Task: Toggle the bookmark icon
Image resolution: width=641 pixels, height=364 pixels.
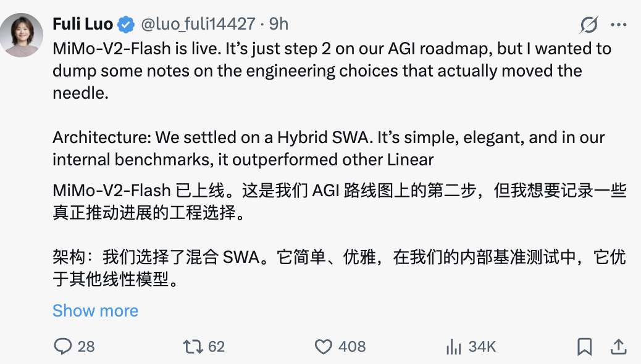Action: (584, 347)
